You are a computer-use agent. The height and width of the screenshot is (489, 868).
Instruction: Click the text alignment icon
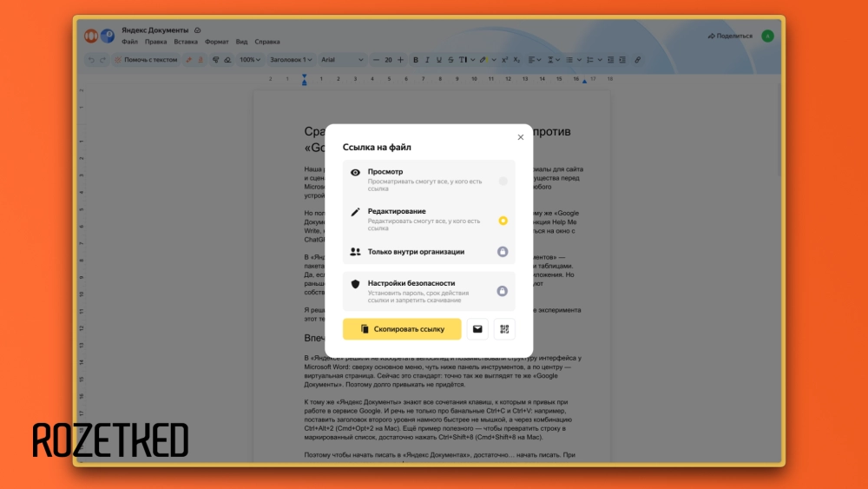coord(531,60)
